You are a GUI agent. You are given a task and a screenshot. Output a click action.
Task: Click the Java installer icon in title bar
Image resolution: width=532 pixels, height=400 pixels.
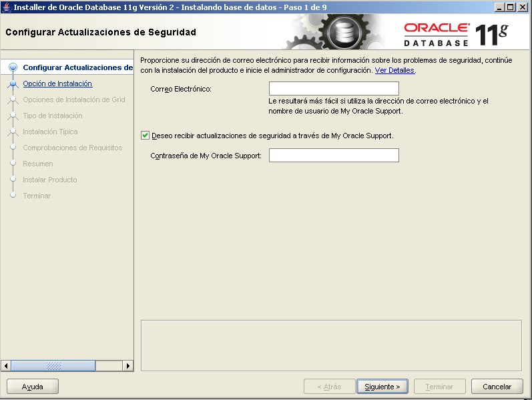7,7
